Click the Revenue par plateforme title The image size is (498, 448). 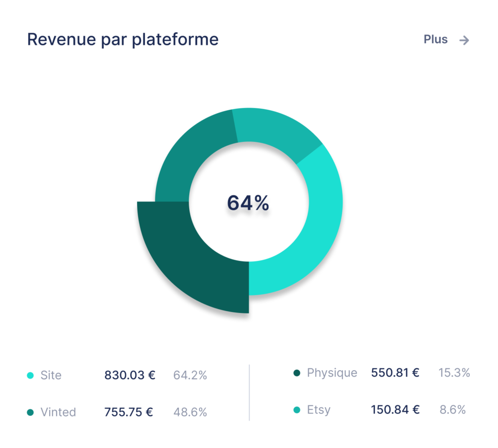coord(123,39)
